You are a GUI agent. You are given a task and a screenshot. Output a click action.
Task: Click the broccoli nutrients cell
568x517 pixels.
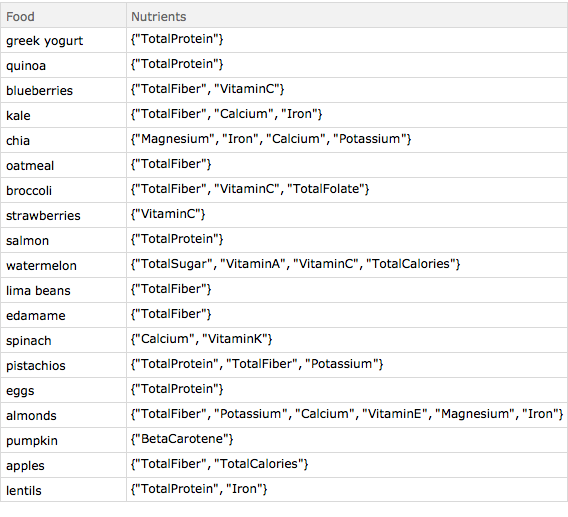click(x=347, y=190)
